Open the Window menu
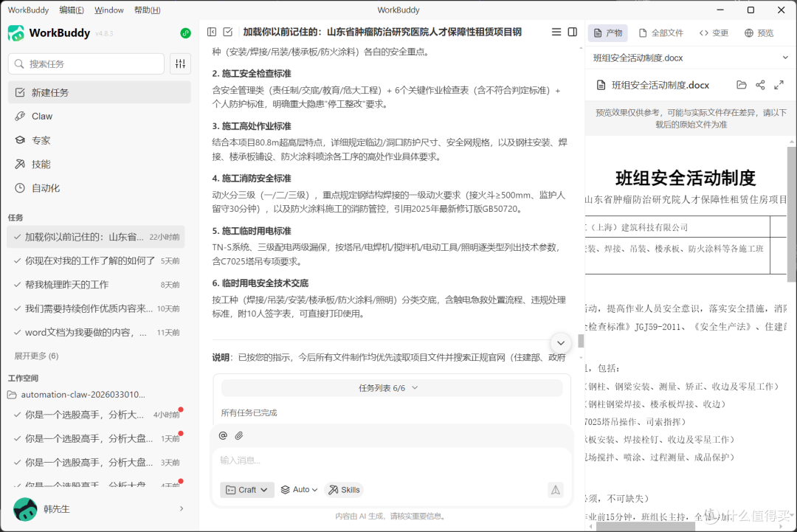This screenshot has height=532, width=797. [x=109, y=10]
